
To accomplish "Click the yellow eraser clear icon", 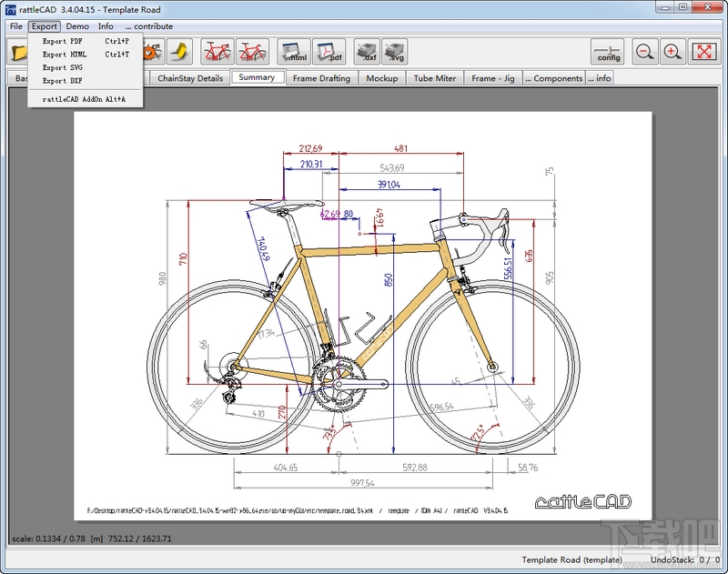I will coord(180,52).
